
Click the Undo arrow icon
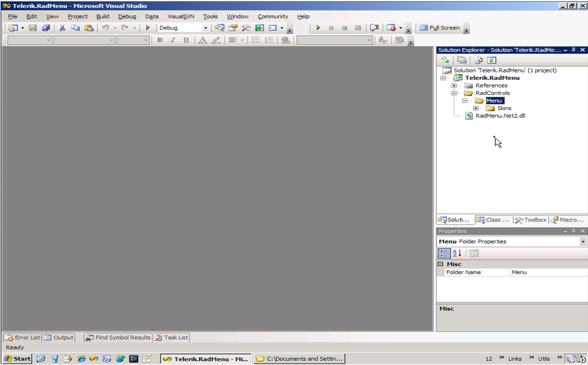pyautogui.click(x=105, y=28)
